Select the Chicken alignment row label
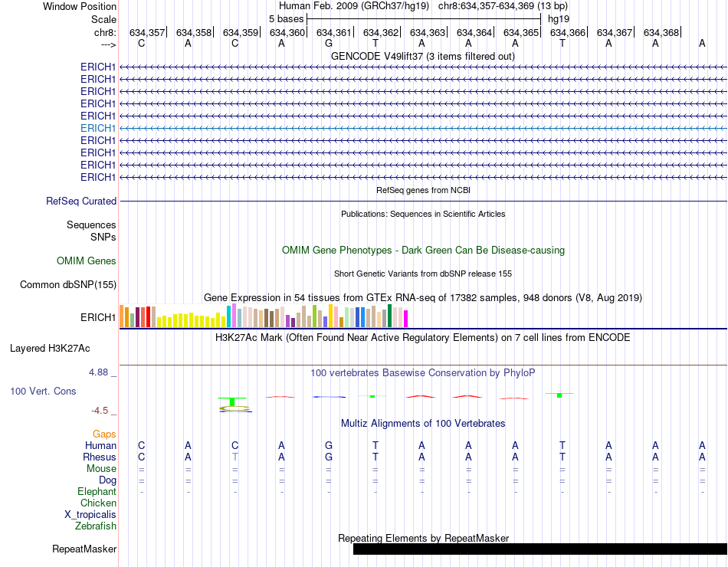This screenshot has height=567, width=728. 98,503
